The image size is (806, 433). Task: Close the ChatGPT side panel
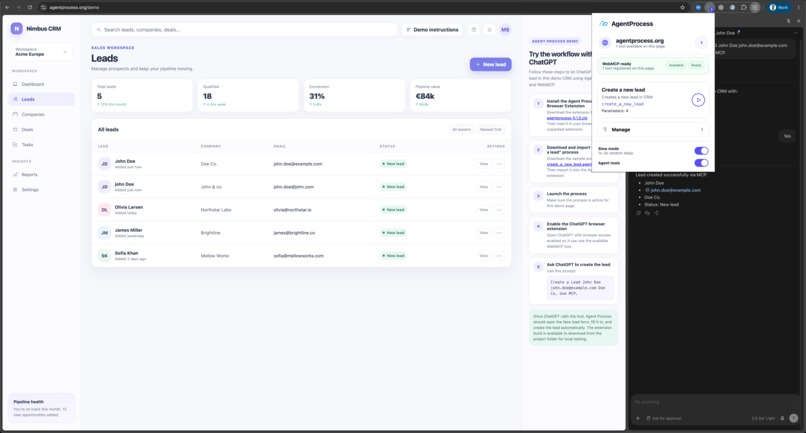click(x=798, y=21)
